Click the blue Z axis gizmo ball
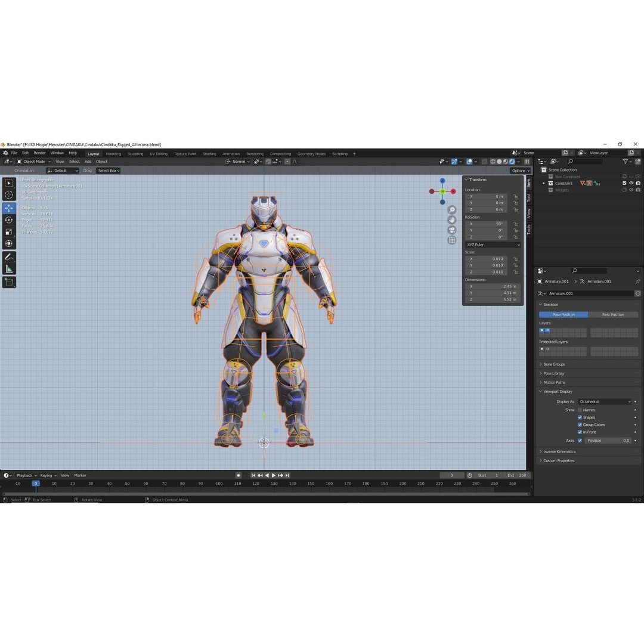This screenshot has height=644, width=644. [442, 181]
